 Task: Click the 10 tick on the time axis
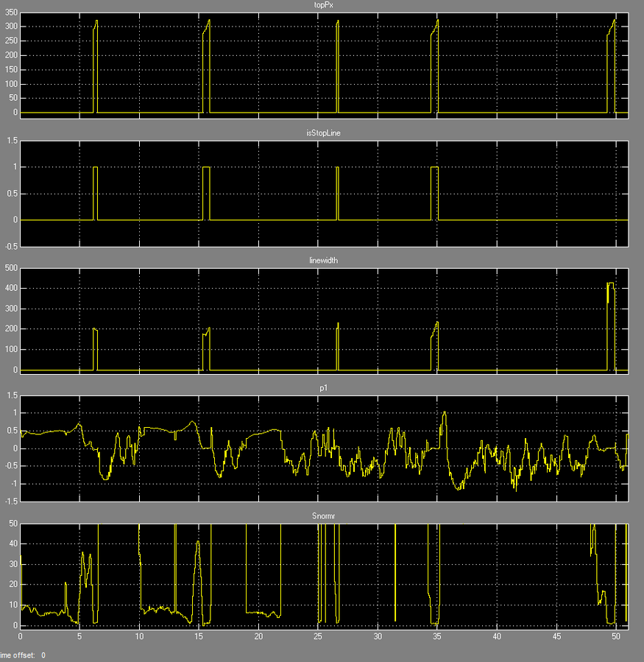(x=139, y=636)
